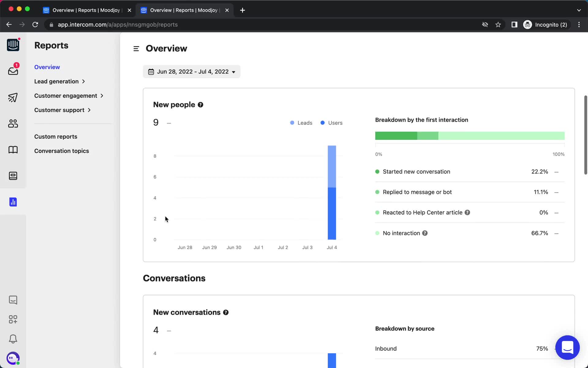Open Articles book icon in sidebar

pos(13,150)
